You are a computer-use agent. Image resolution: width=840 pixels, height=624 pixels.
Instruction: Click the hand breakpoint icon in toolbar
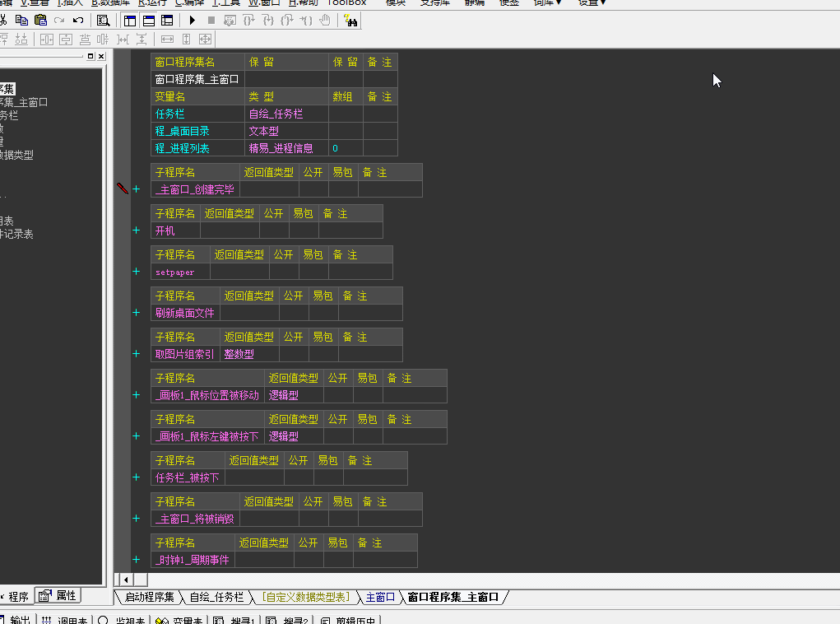(325, 21)
